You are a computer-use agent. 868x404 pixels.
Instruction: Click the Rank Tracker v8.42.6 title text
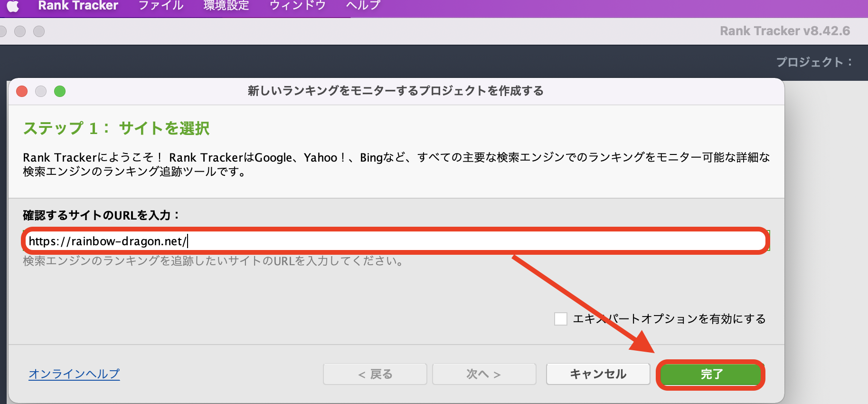[785, 31]
